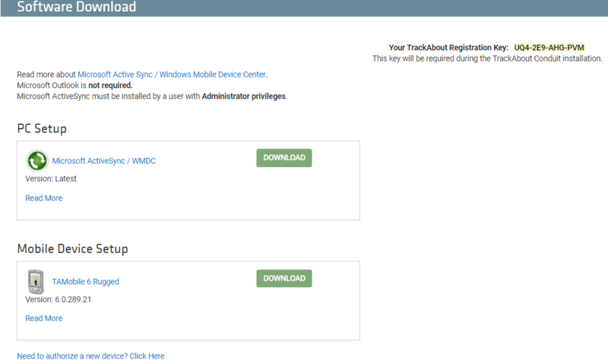Click the Version: 6.0.289.21 text

[x=59, y=299]
